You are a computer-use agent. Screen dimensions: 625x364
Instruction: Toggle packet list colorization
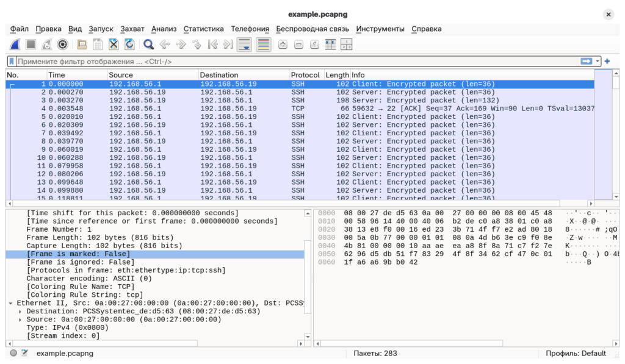point(264,45)
